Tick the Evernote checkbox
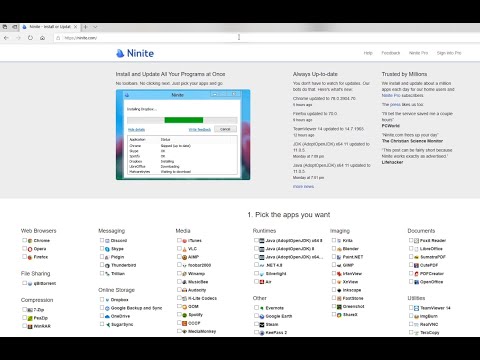This screenshot has height=360, width=480. (256, 307)
